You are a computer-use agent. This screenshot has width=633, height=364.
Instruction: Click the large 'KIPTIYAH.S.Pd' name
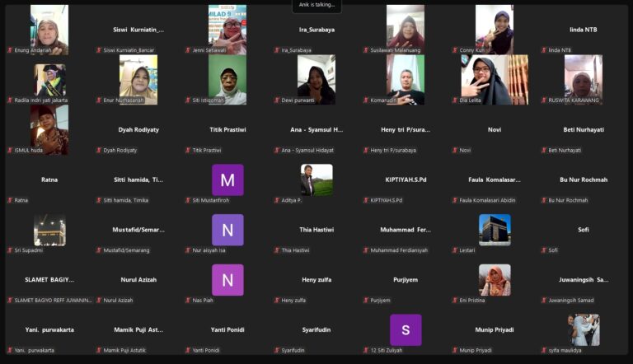click(406, 180)
